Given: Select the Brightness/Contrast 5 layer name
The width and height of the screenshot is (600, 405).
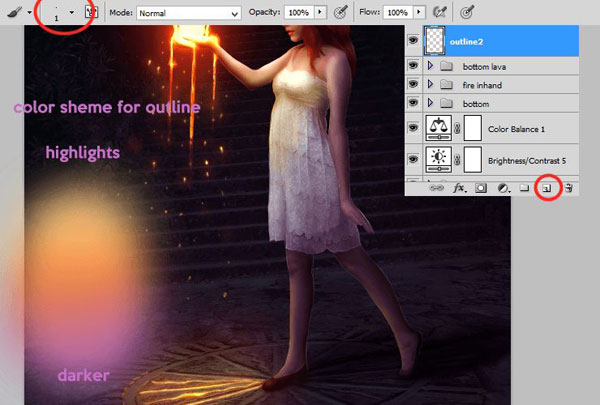Looking at the screenshot, I should tap(527, 161).
